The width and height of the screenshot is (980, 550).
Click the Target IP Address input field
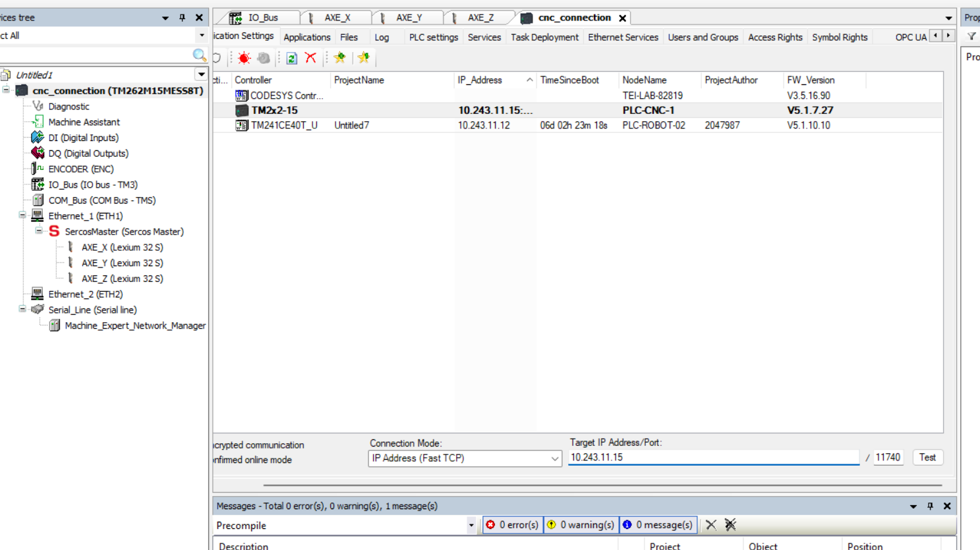point(713,457)
